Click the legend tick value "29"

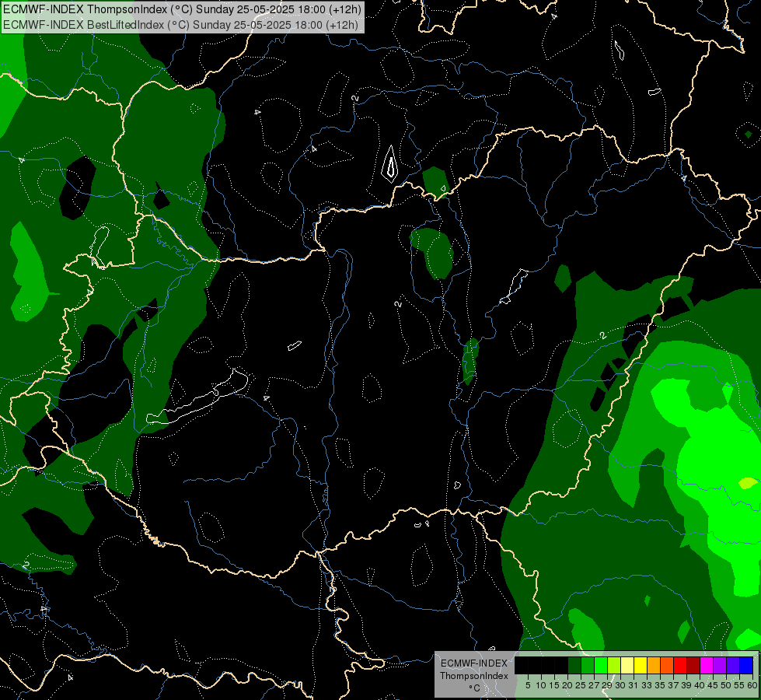607,685
